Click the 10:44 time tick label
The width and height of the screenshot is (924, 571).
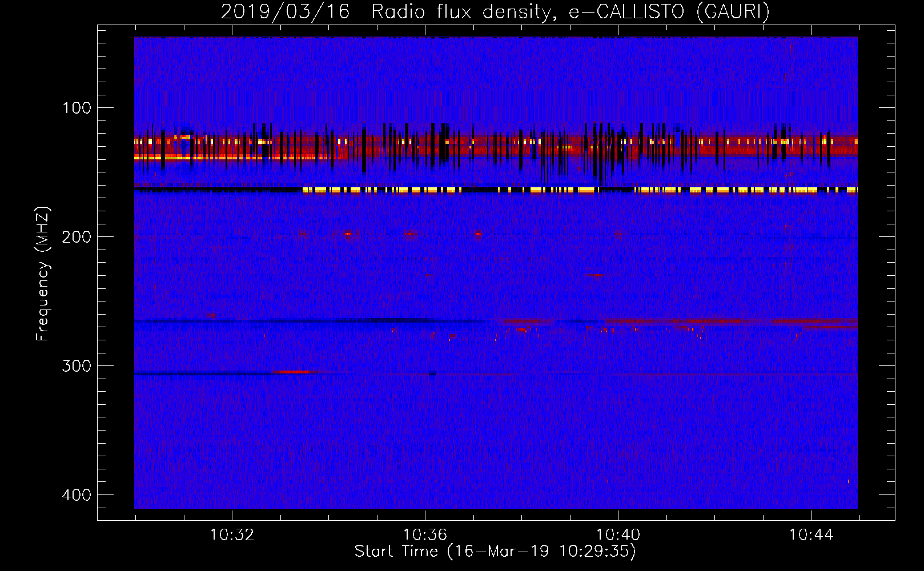click(811, 535)
